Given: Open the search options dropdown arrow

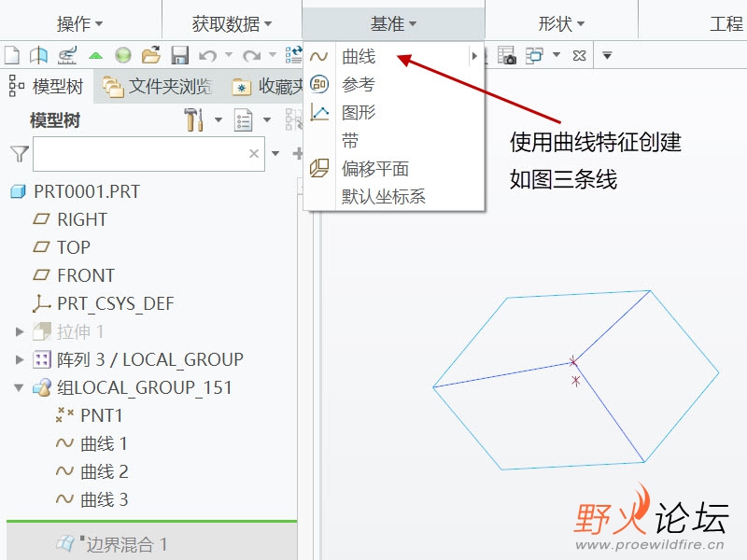Looking at the screenshot, I should pos(275,153).
